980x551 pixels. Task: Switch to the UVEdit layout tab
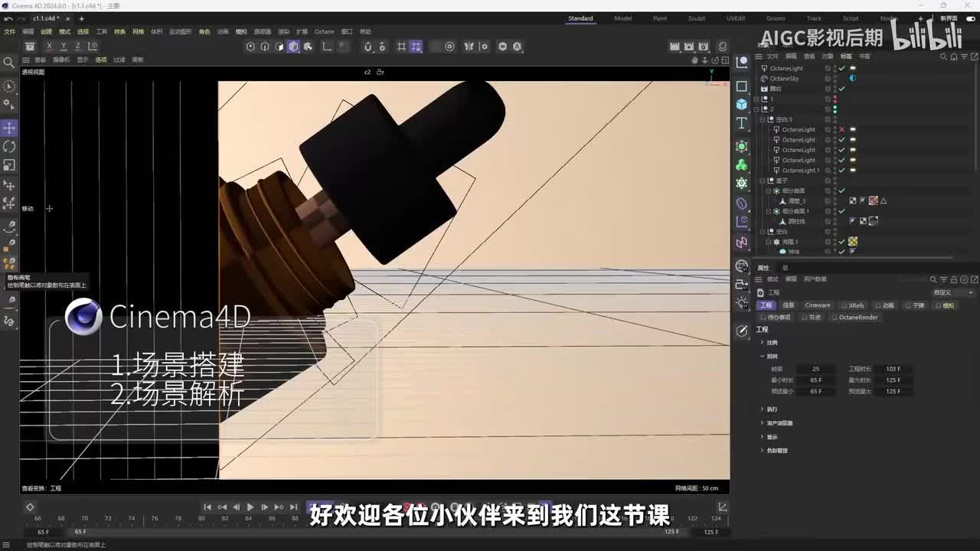point(736,18)
